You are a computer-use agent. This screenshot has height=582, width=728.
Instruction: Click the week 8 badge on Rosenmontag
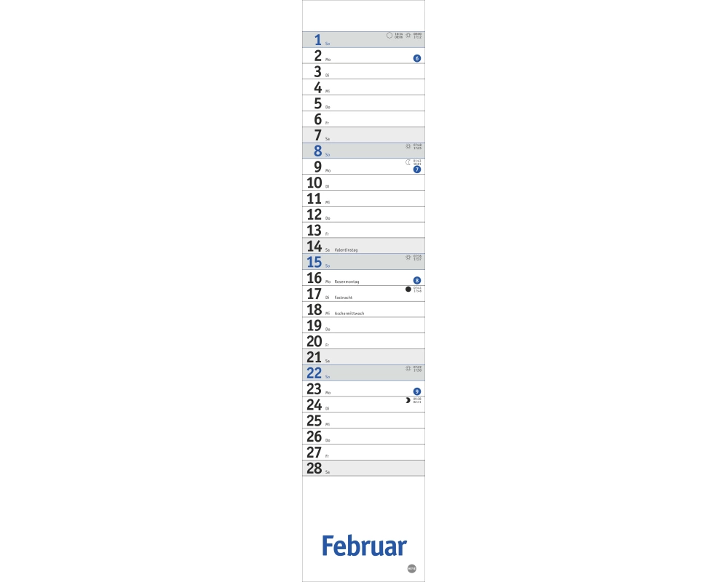(417, 280)
